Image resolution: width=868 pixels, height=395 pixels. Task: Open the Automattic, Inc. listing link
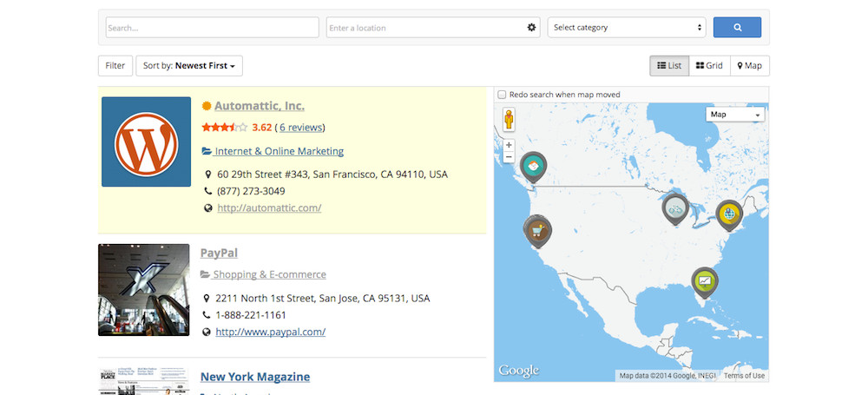point(259,106)
